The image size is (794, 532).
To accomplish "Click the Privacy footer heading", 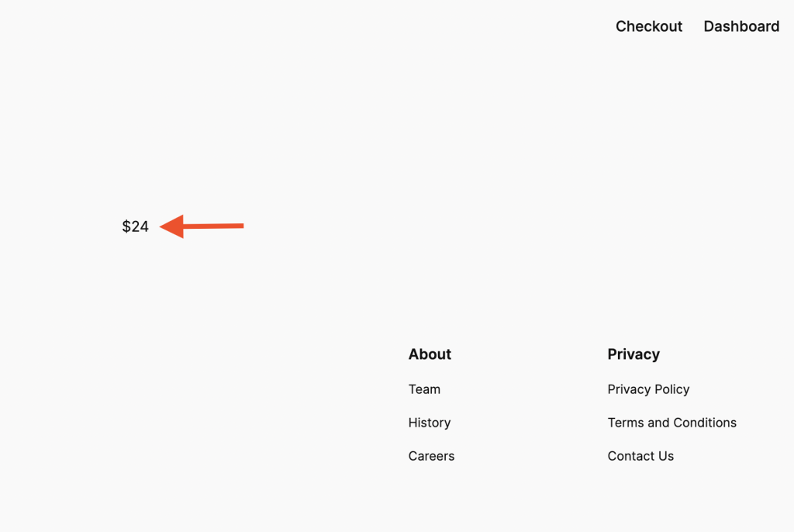I will pos(633,354).
